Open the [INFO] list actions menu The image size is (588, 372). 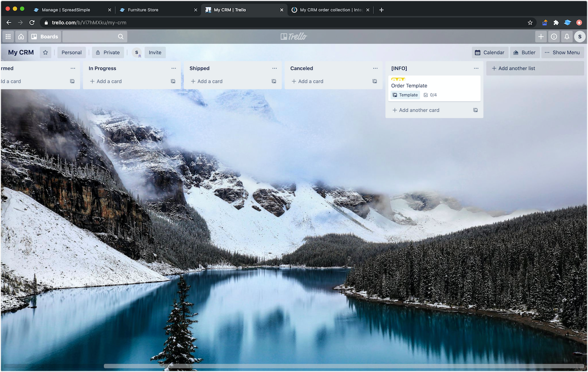click(x=476, y=68)
